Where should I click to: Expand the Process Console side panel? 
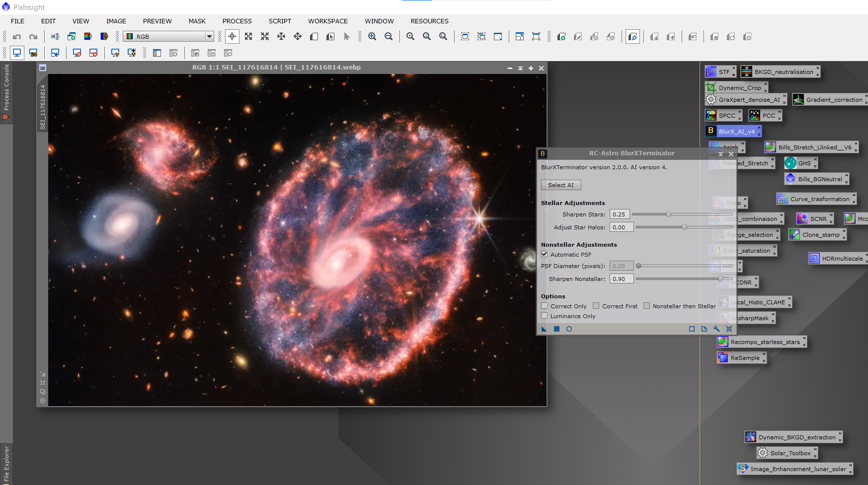click(6, 92)
